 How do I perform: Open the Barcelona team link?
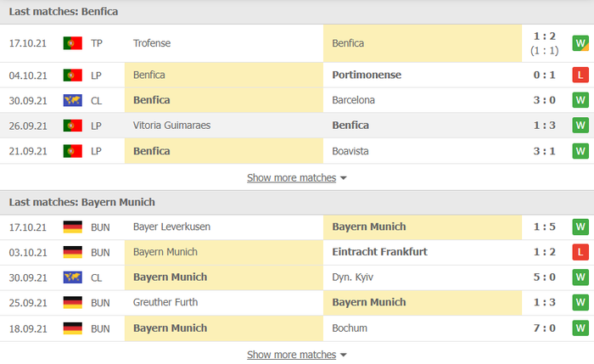coord(353,100)
